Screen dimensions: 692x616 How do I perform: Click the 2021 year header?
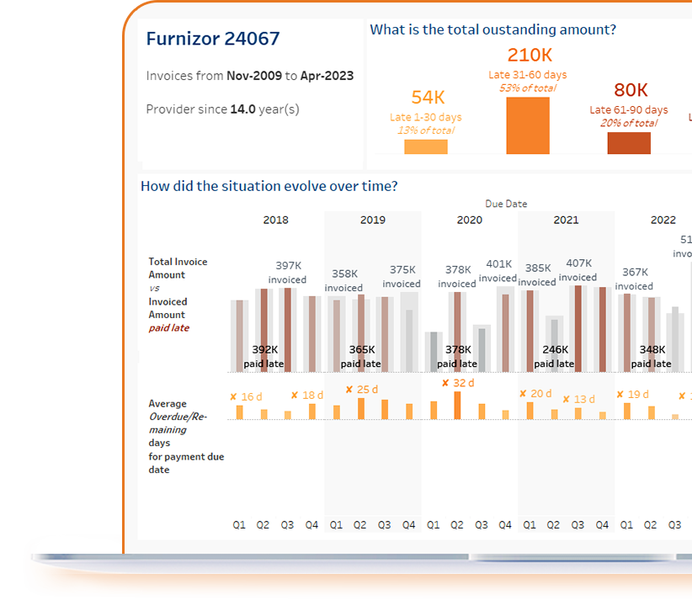[566, 220]
